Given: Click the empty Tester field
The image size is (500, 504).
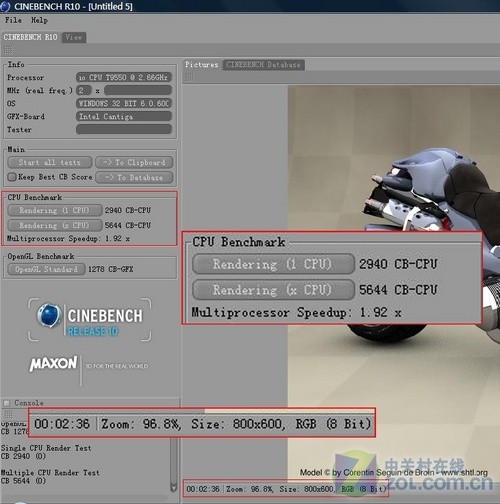Looking at the screenshot, I should [124, 129].
